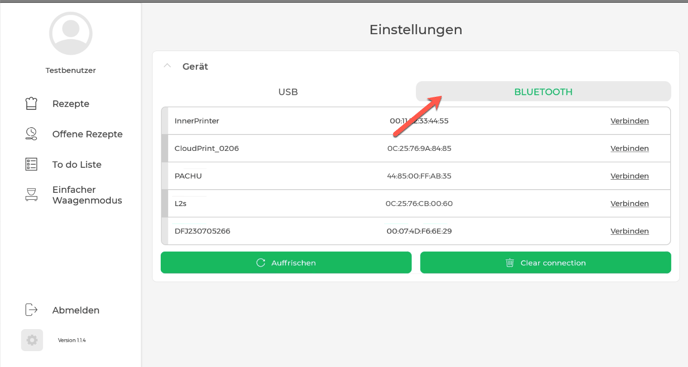
Task: Connect the PACHU device
Action: point(629,176)
